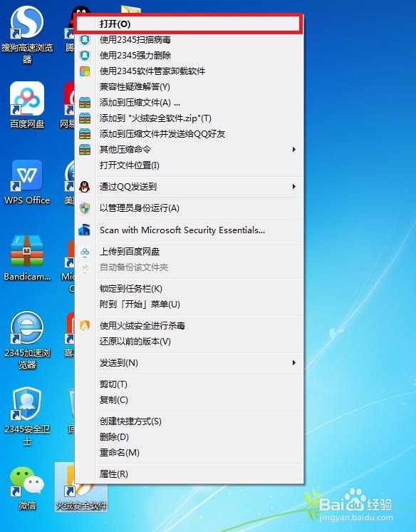
Task: Click 删除(D) menu entry
Action: coord(189,437)
